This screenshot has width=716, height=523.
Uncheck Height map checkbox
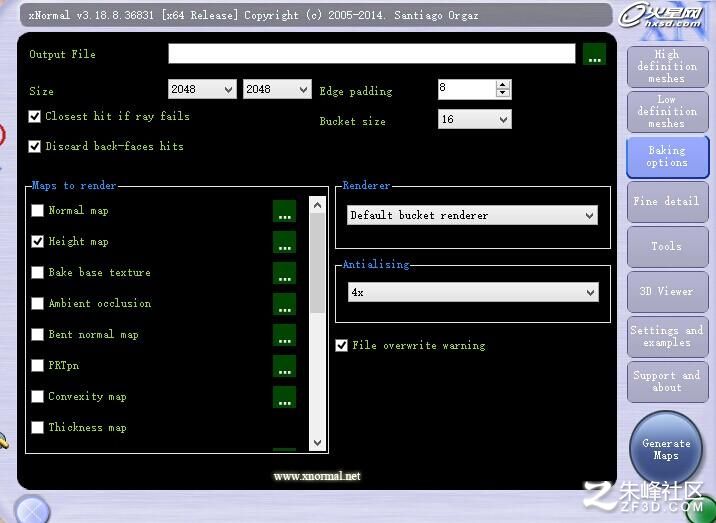tap(37, 242)
